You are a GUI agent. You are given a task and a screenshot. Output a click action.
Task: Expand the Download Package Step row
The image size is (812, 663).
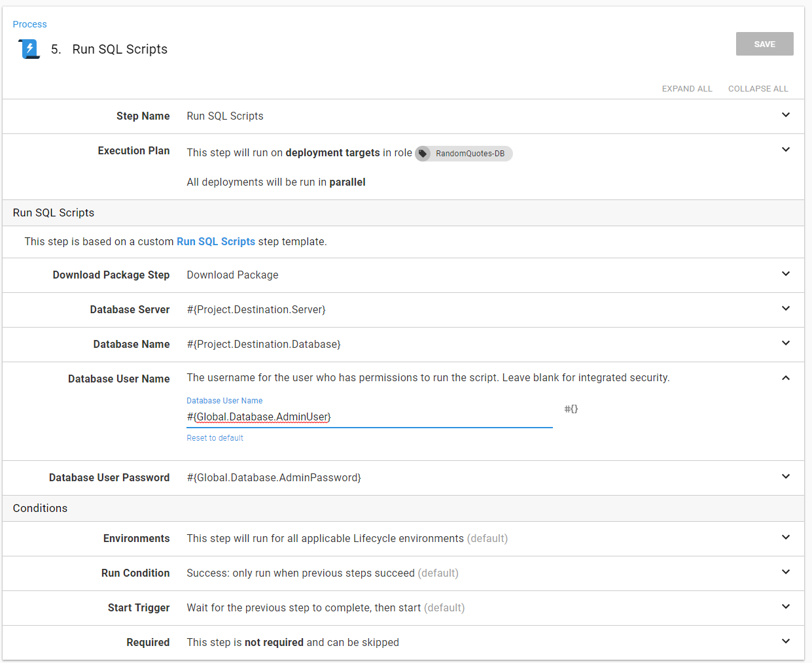coord(785,274)
